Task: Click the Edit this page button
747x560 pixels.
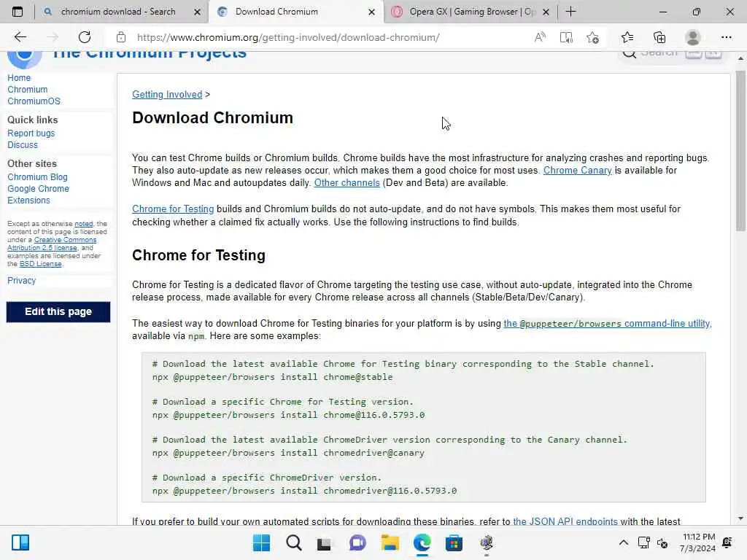Action: (x=58, y=312)
